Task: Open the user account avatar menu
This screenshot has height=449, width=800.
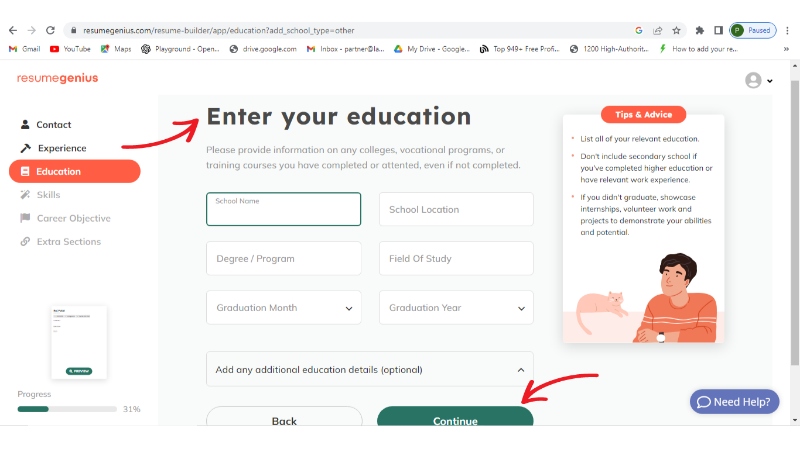Action: click(759, 81)
